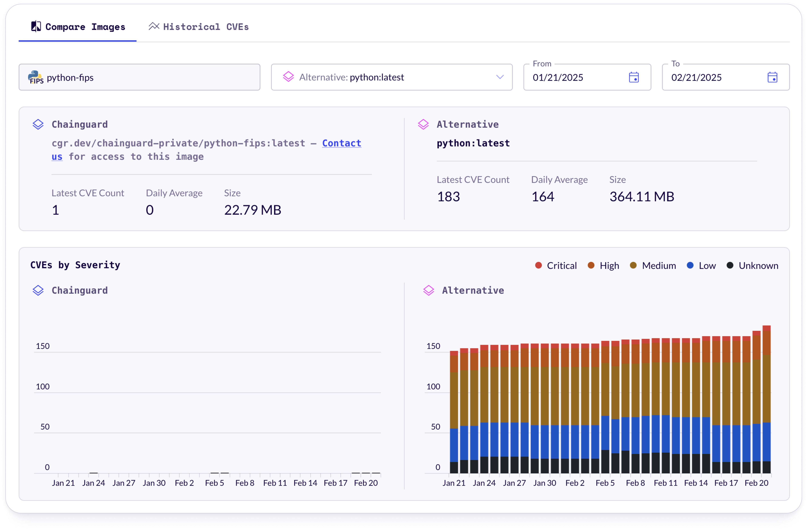The image size is (807, 532).
Task: Click the Medium severity color dot
Action: pos(633,266)
